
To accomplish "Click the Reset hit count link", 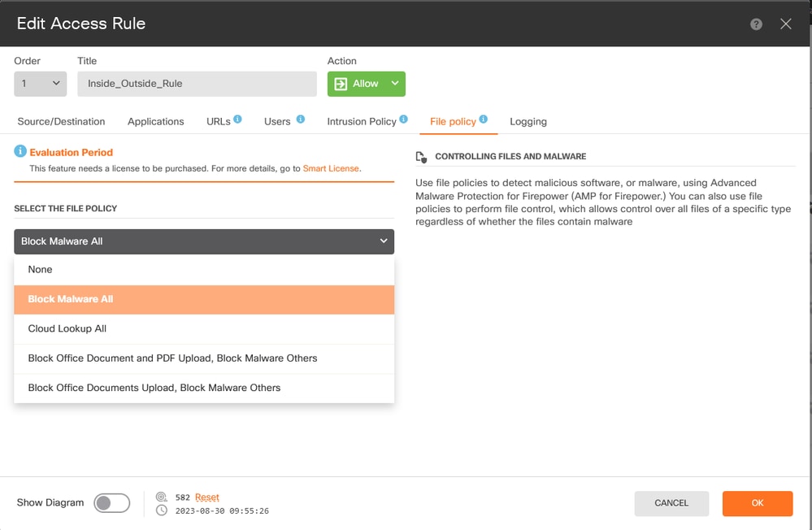I will coord(207,497).
